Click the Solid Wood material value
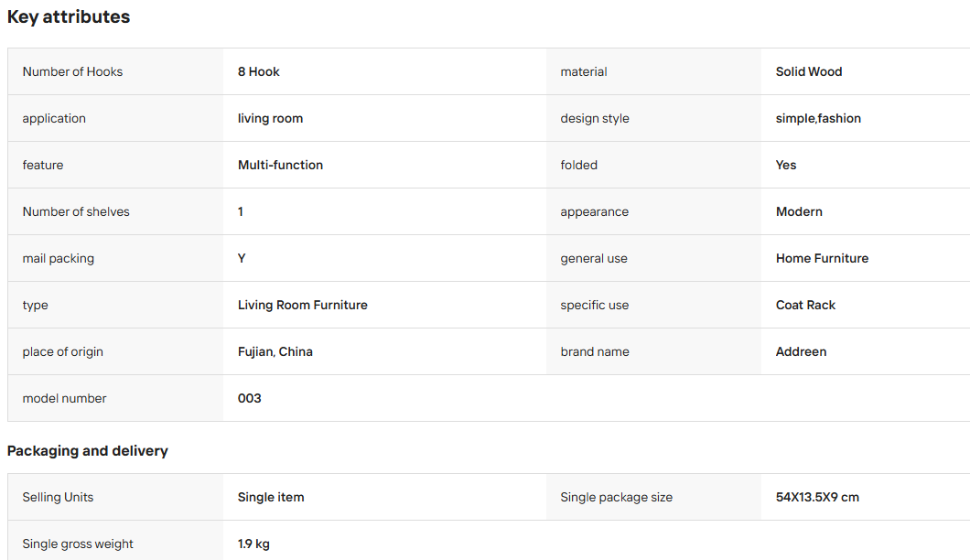The width and height of the screenshot is (970, 560). [x=809, y=71]
